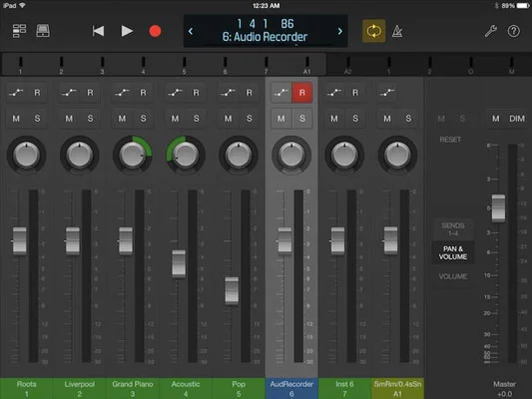Screen dimensions: 532x399
Task: Click the Acoustic track volume fader
Action: pyautogui.click(x=179, y=263)
